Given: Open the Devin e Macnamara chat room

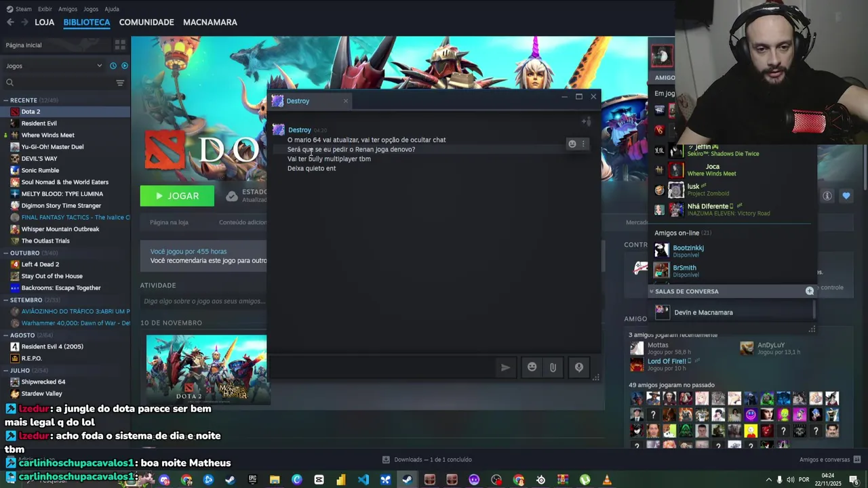Looking at the screenshot, I should [x=732, y=312].
